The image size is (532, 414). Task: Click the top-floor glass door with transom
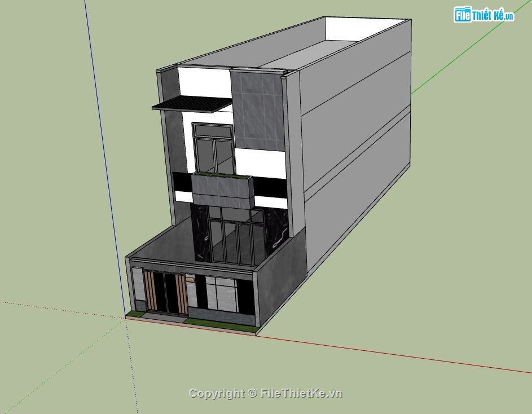[214, 149]
